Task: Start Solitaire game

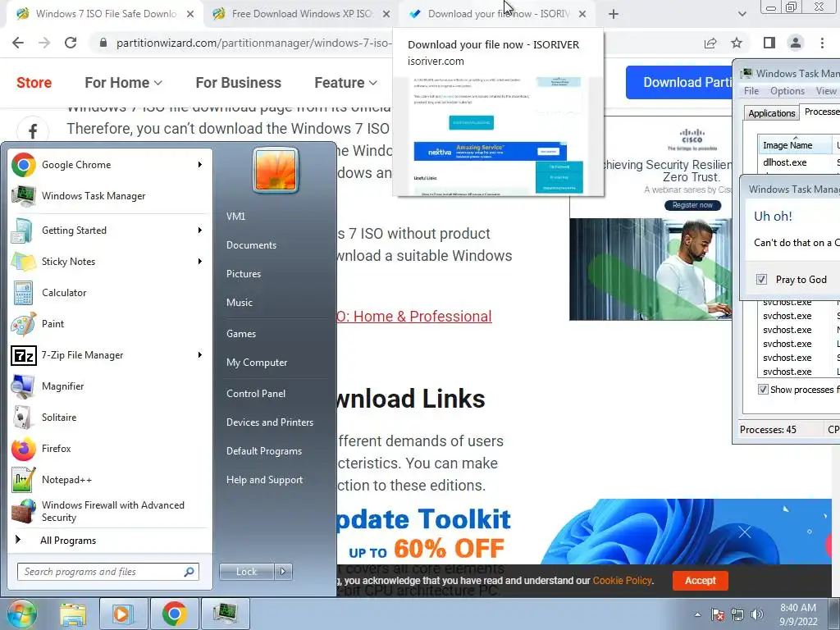Action: point(110,418)
